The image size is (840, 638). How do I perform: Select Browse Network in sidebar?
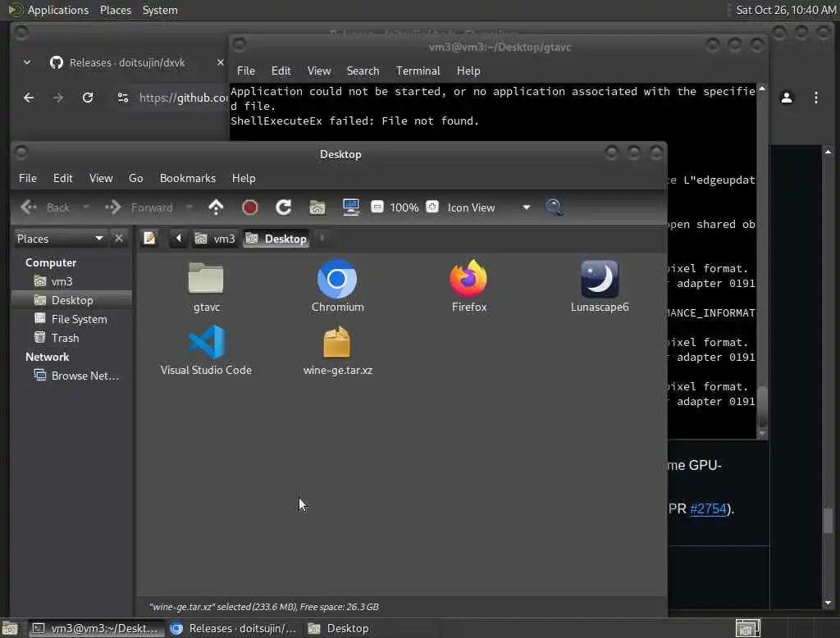(x=71, y=376)
